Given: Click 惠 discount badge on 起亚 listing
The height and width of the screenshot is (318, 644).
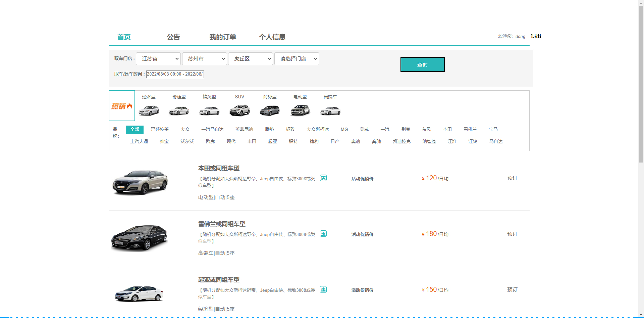Looking at the screenshot, I should (x=323, y=289).
